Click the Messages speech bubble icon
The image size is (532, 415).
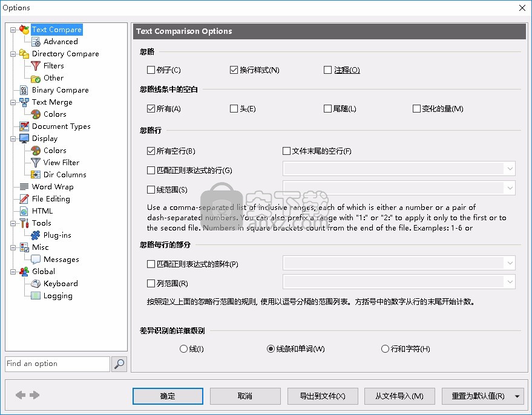coord(36,260)
